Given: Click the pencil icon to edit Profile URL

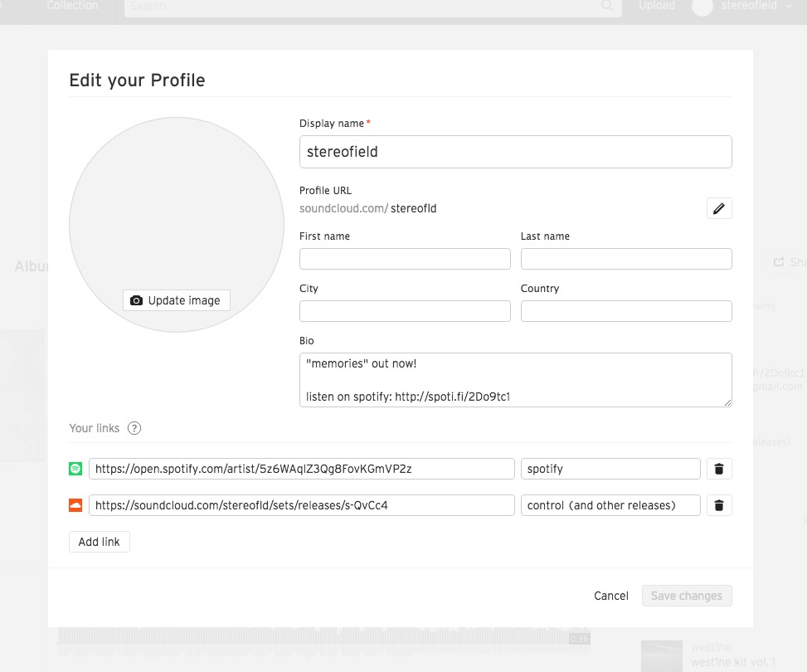Looking at the screenshot, I should (x=719, y=208).
